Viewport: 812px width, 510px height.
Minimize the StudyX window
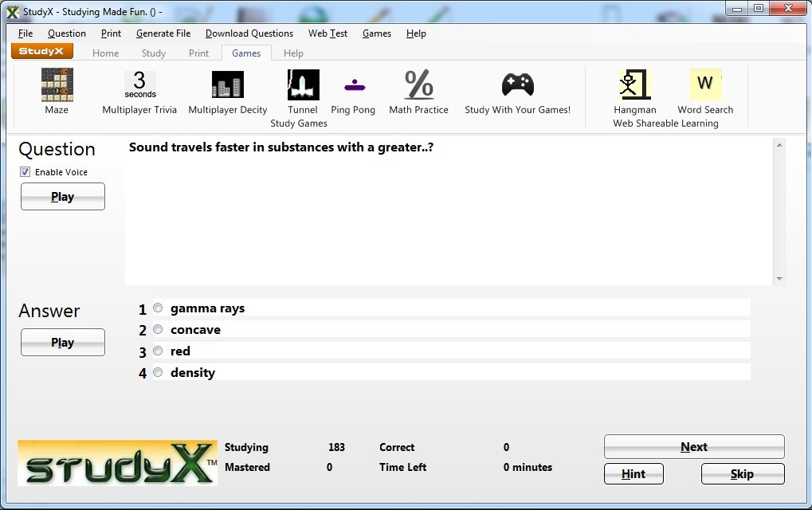pyautogui.click(x=737, y=9)
